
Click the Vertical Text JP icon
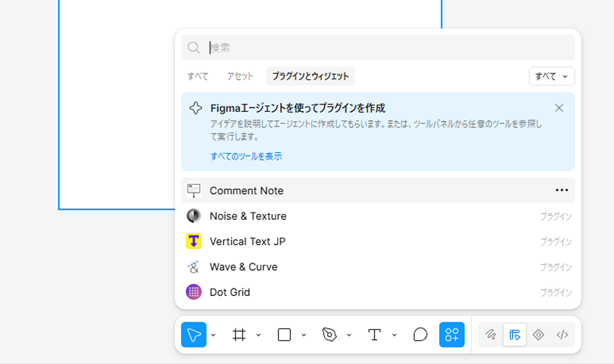pyautogui.click(x=194, y=241)
